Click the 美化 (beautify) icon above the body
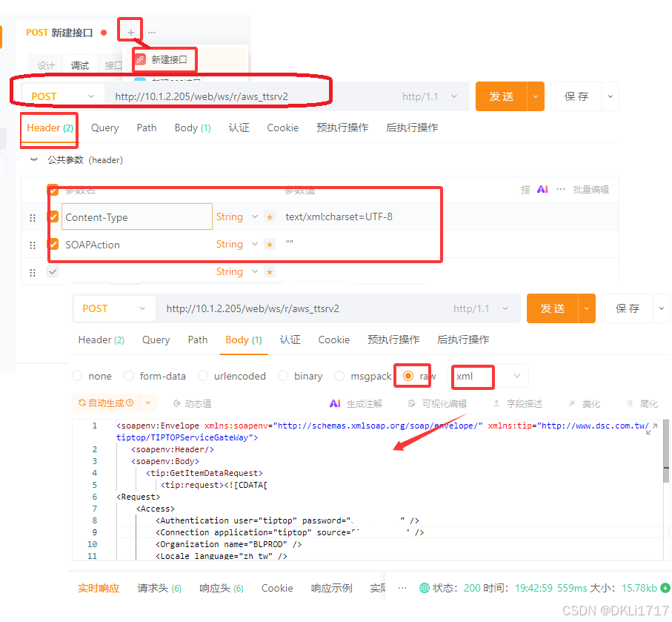The width and height of the screenshot is (672, 622). 586,403
